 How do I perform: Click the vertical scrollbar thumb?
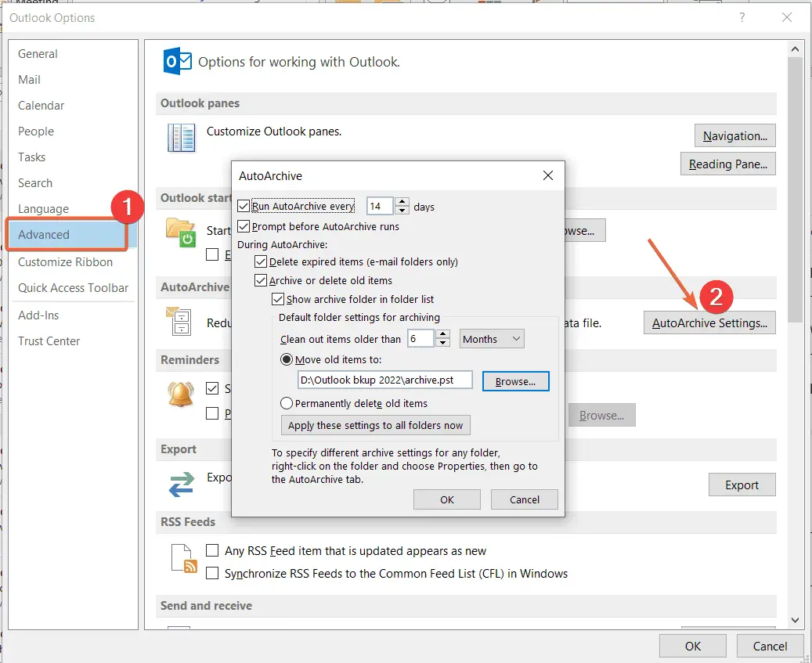point(796,189)
